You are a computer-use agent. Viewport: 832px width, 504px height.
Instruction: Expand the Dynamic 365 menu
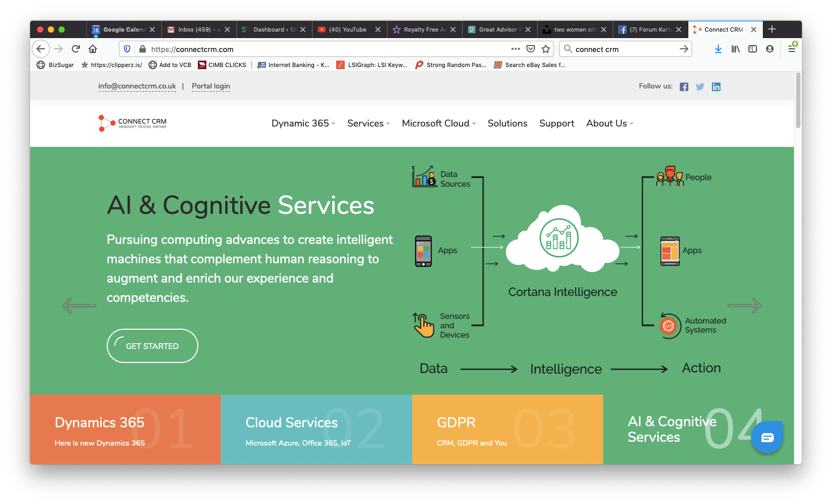point(303,123)
